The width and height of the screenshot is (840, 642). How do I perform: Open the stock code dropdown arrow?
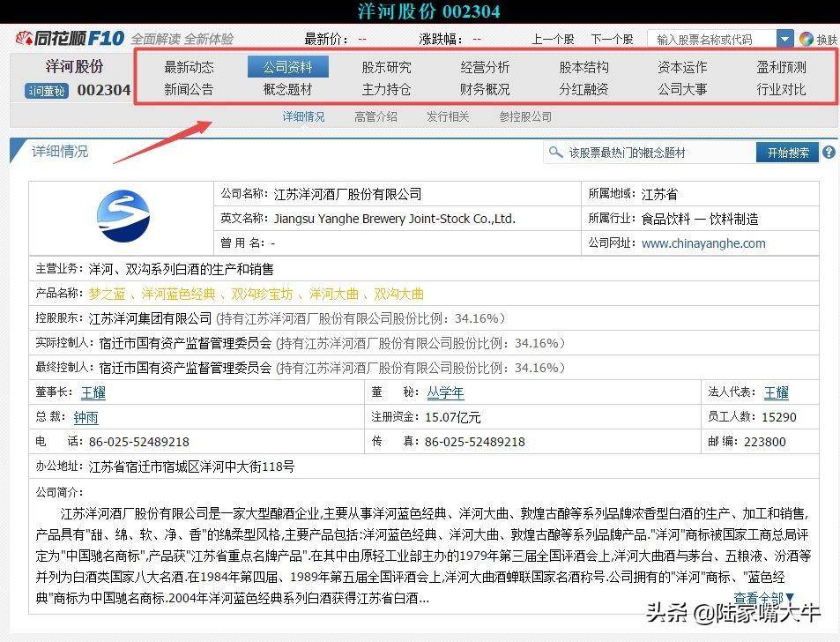click(x=784, y=39)
